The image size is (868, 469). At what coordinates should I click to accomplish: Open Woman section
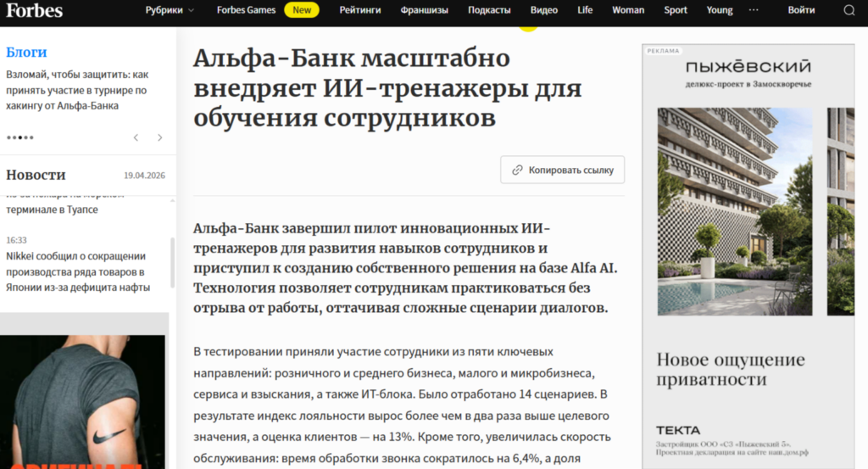pyautogui.click(x=628, y=10)
